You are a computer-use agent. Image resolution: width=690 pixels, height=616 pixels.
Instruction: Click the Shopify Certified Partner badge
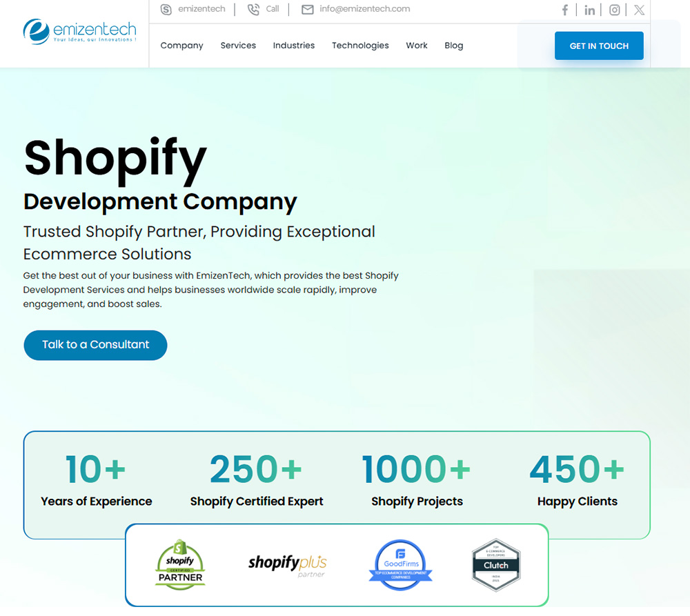click(x=179, y=564)
